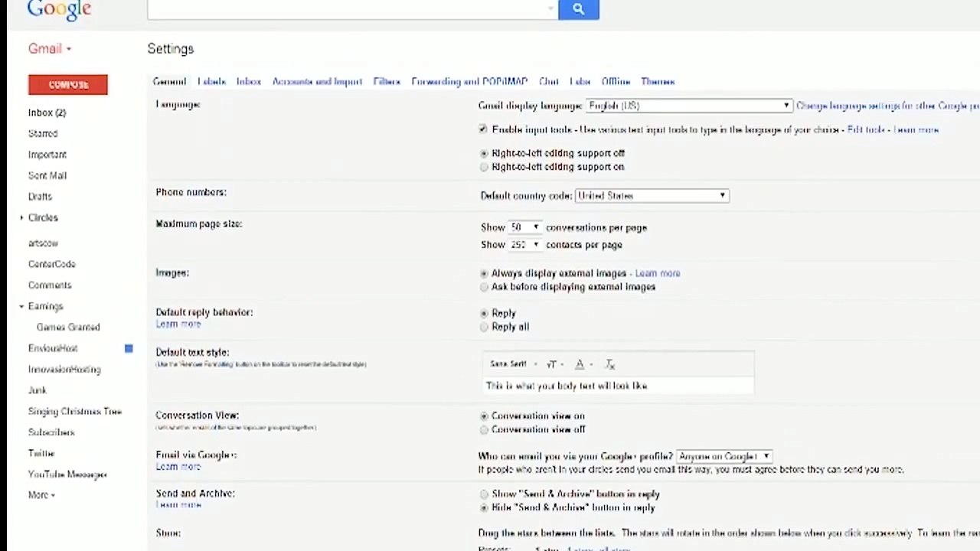980x551 pixels.
Task: Select Right-to-left editing support on
Action: pyautogui.click(x=483, y=167)
